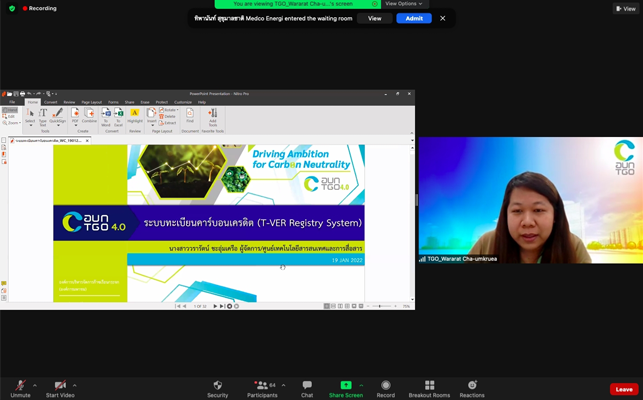Click the green encryption shield icon
This screenshot has height=400, width=643.
coord(12,8)
